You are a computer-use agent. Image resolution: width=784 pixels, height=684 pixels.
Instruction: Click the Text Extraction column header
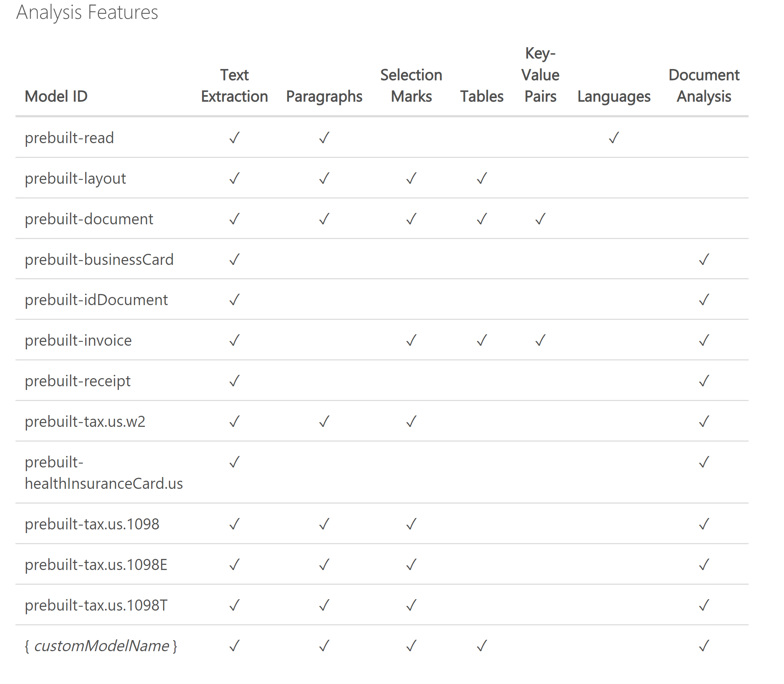coord(234,86)
